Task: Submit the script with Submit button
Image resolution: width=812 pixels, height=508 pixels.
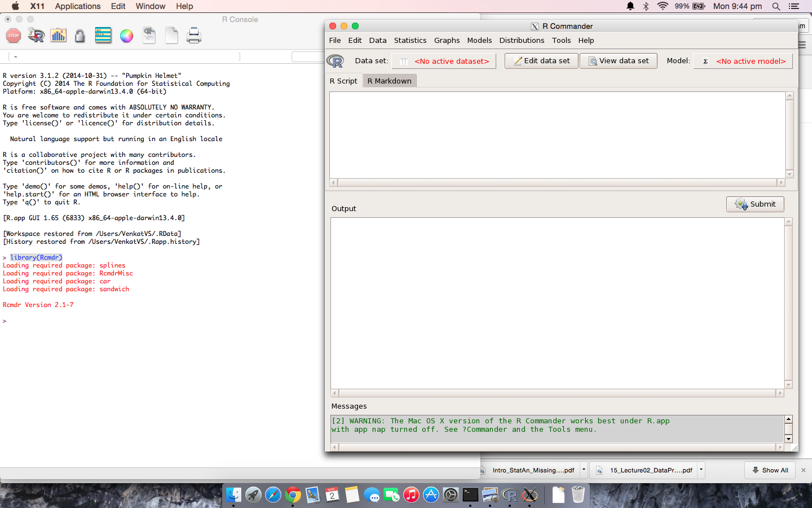Action: click(x=755, y=204)
